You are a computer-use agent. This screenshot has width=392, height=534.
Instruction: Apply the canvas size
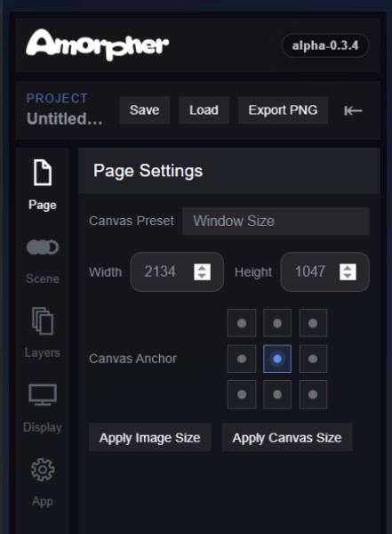(287, 438)
